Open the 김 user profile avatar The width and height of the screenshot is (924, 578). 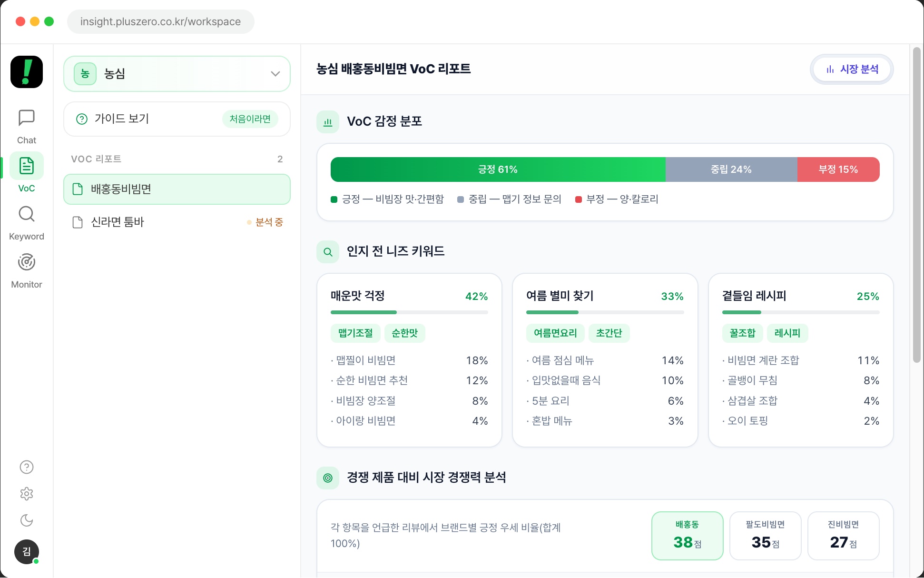(x=27, y=552)
